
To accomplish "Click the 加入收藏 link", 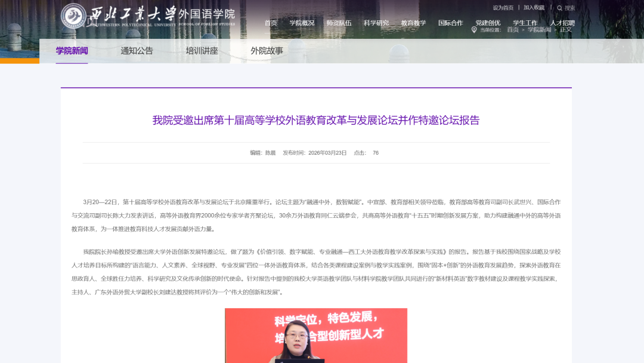I will [534, 8].
